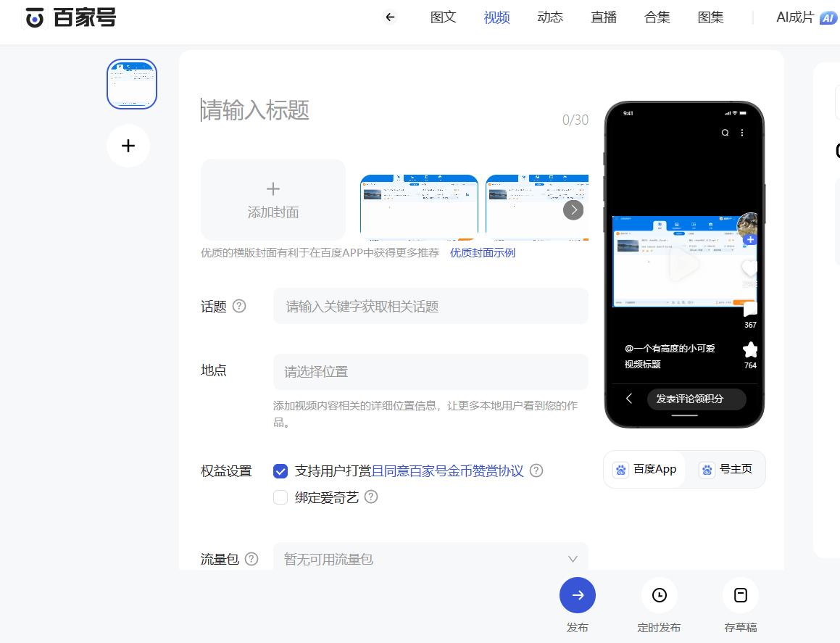
Task: Click the 存草稿 draft icon
Action: coord(740,594)
